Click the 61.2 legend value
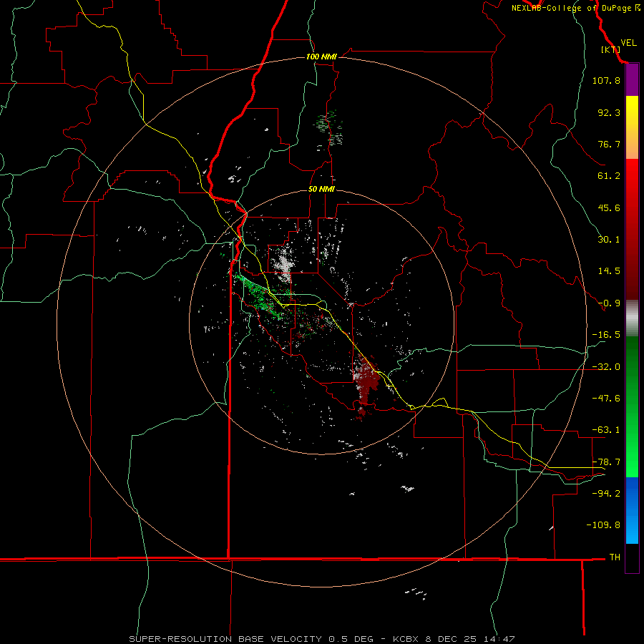The width and height of the screenshot is (644, 644). click(x=609, y=176)
